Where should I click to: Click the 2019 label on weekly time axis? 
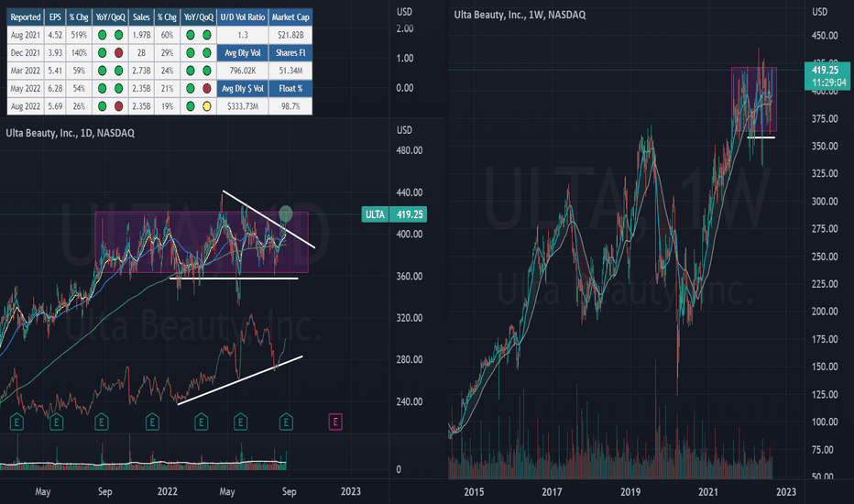(630, 492)
